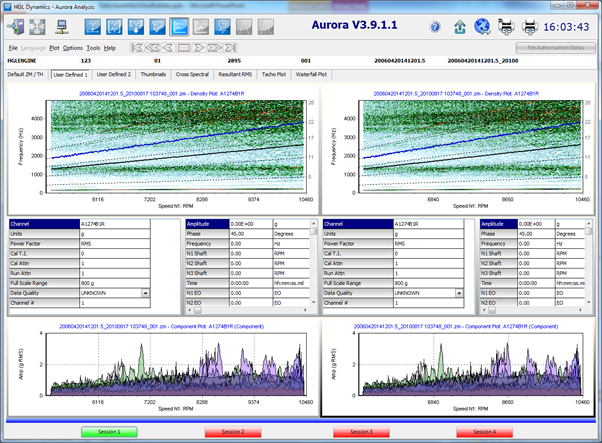Viewport: 602px width, 443px height.
Task: Open the Options menu
Action: tap(73, 47)
